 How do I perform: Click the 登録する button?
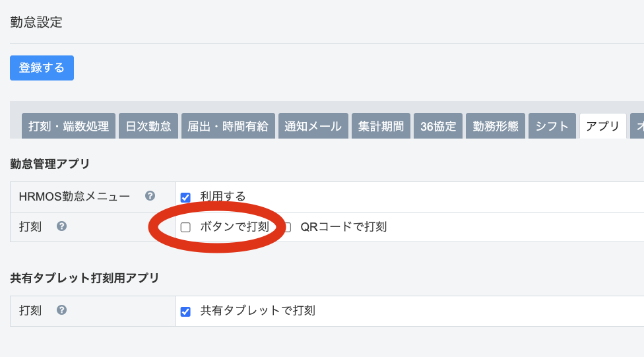point(42,68)
